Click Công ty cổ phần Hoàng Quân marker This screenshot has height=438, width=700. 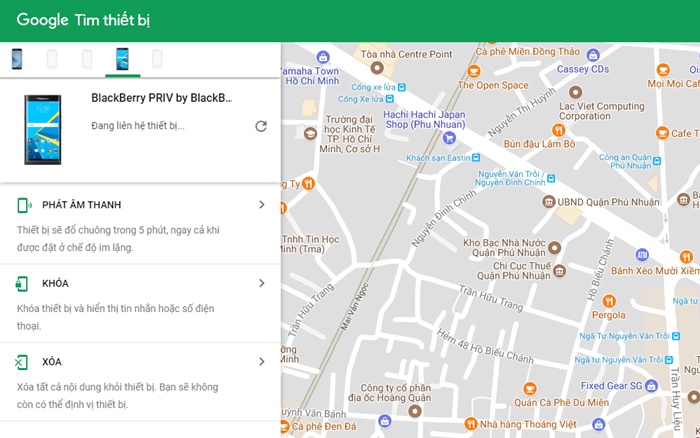(415, 411)
